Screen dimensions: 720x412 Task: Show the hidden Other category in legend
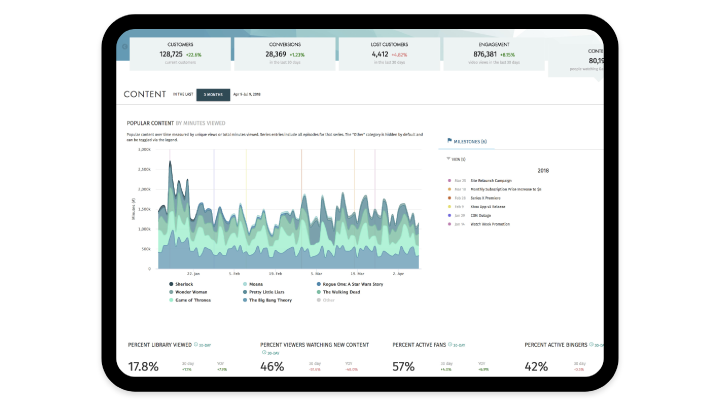click(x=326, y=300)
